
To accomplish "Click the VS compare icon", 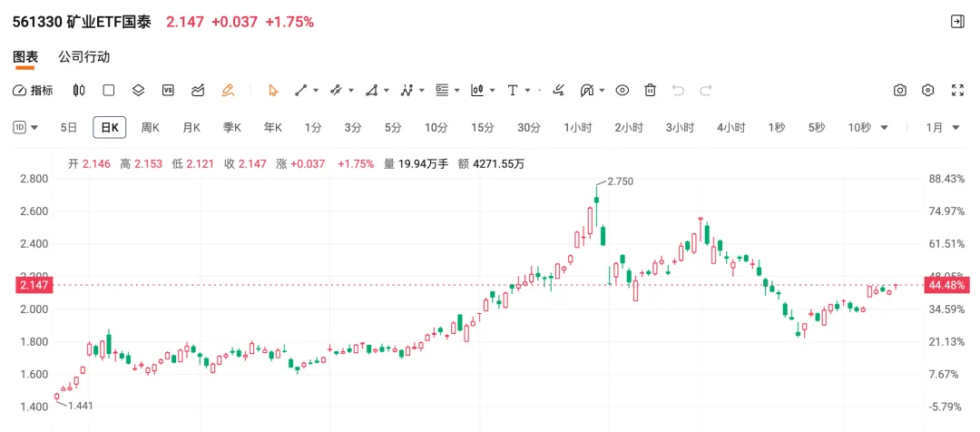I will click(168, 90).
